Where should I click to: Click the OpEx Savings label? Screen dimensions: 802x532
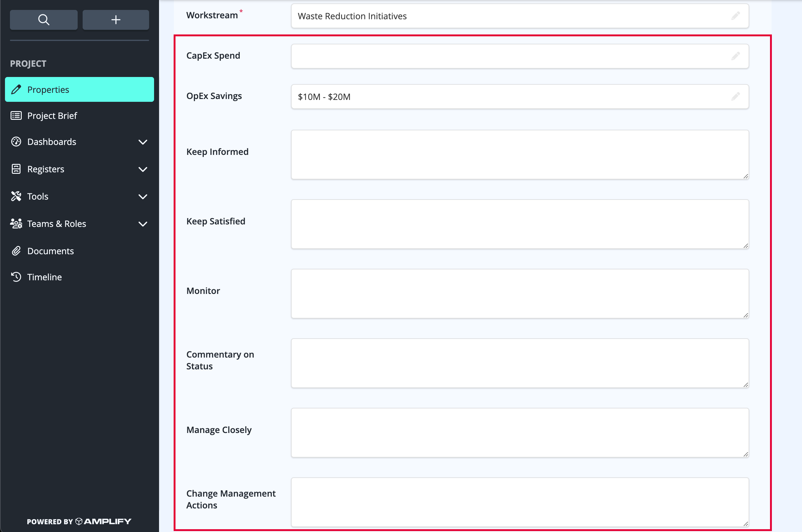[214, 96]
